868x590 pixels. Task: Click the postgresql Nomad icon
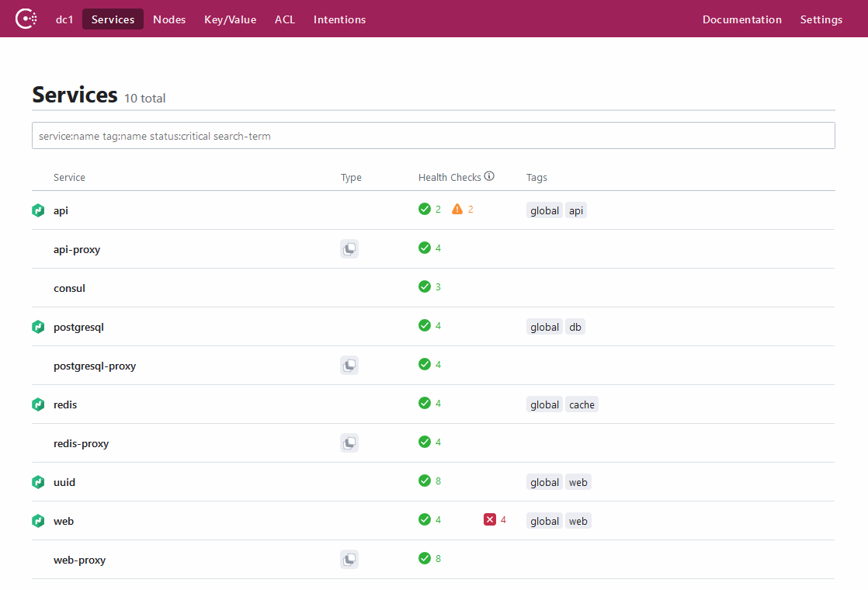pyautogui.click(x=38, y=327)
